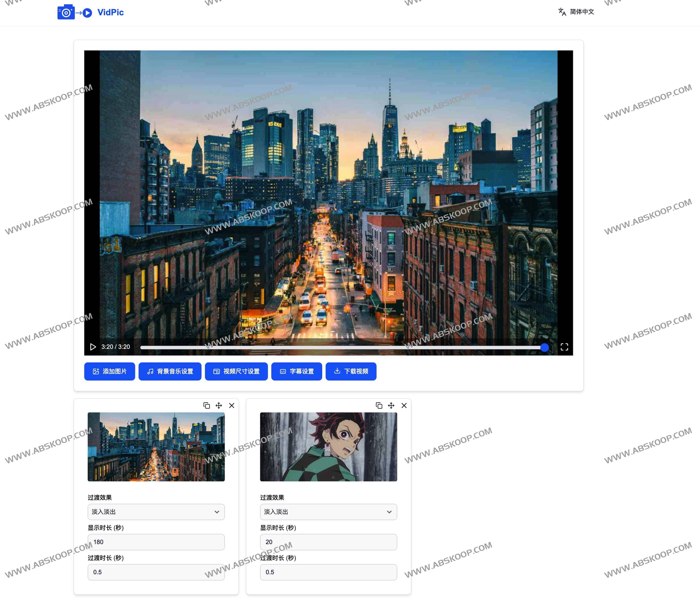Focus the display duration field showing 180
Image resolution: width=700 pixels, height=599 pixels.
point(156,542)
